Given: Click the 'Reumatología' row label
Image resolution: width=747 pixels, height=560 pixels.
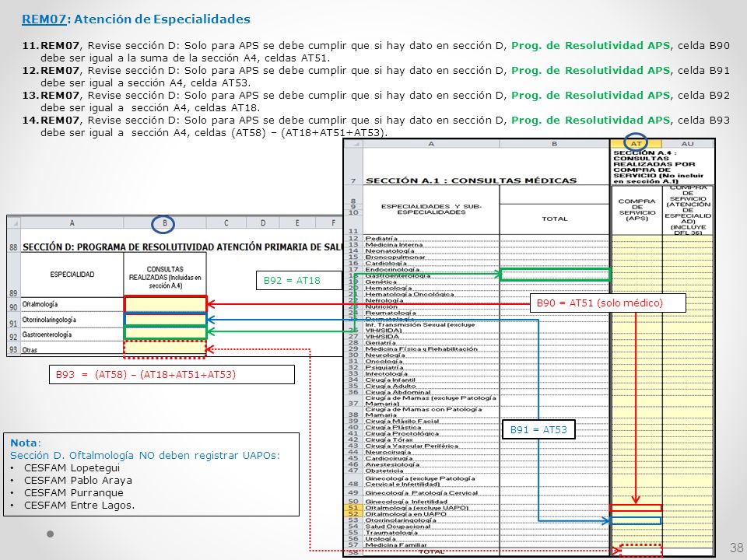Looking at the screenshot, I should 390,313.
